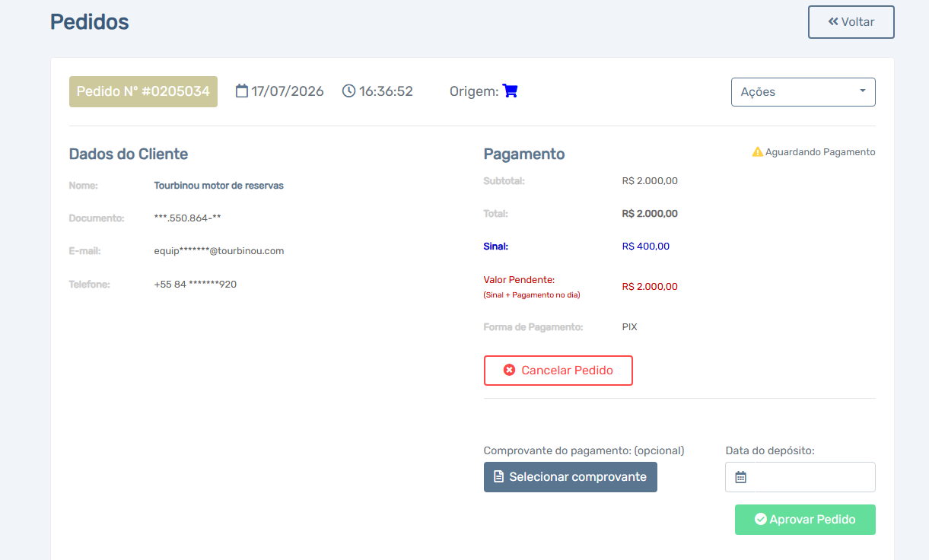Click the Sinal: label in blue
This screenshot has width=929, height=560.
pyautogui.click(x=495, y=247)
